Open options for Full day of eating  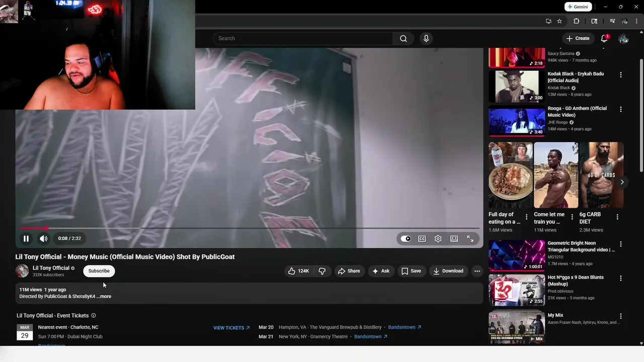[x=527, y=217]
